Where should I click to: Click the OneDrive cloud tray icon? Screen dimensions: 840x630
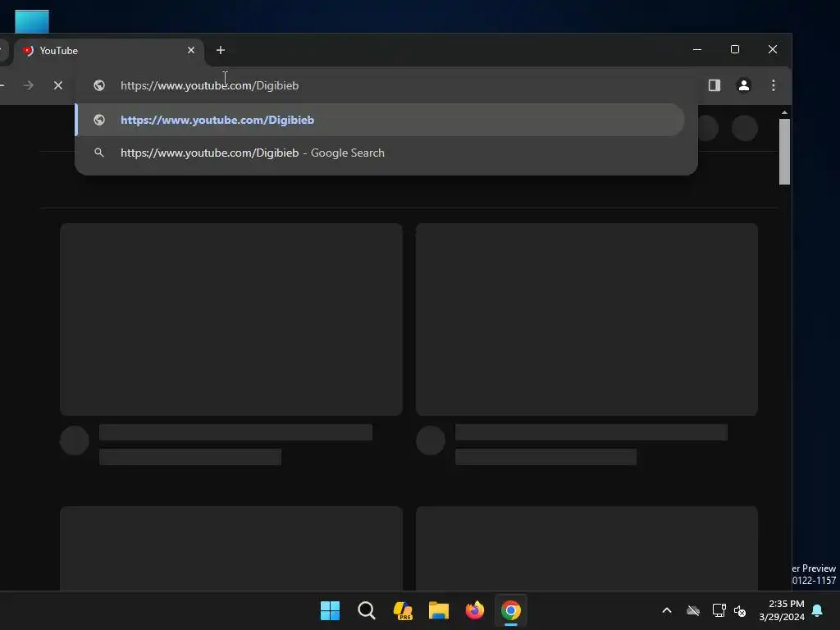pos(692,610)
